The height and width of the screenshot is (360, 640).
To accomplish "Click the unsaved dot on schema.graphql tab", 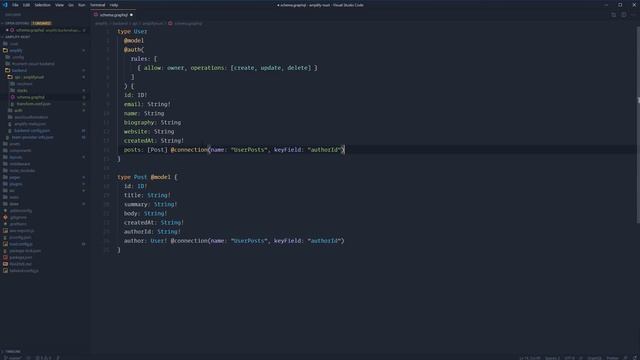I will coord(131,15).
